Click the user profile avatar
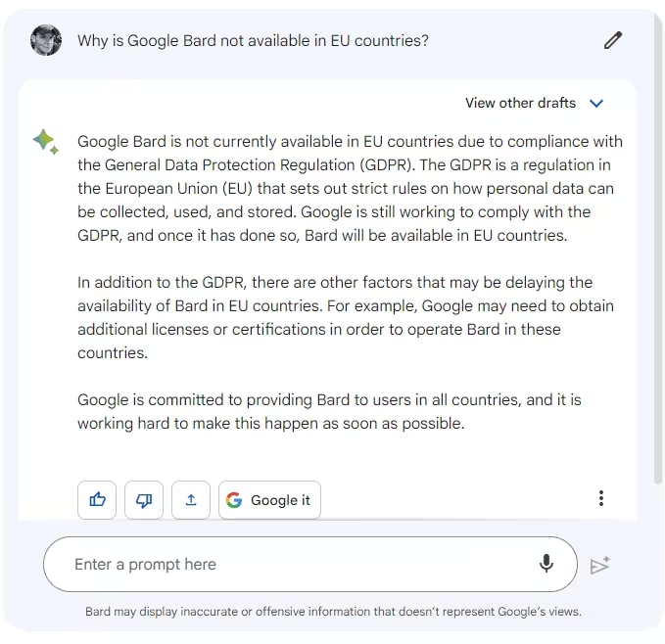 point(46,40)
